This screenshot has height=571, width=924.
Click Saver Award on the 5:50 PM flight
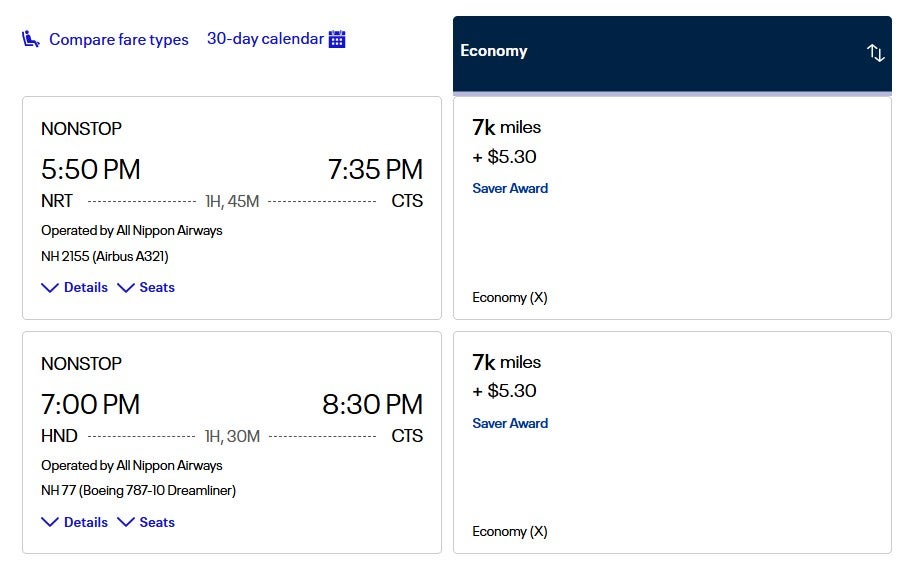(x=510, y=188)
